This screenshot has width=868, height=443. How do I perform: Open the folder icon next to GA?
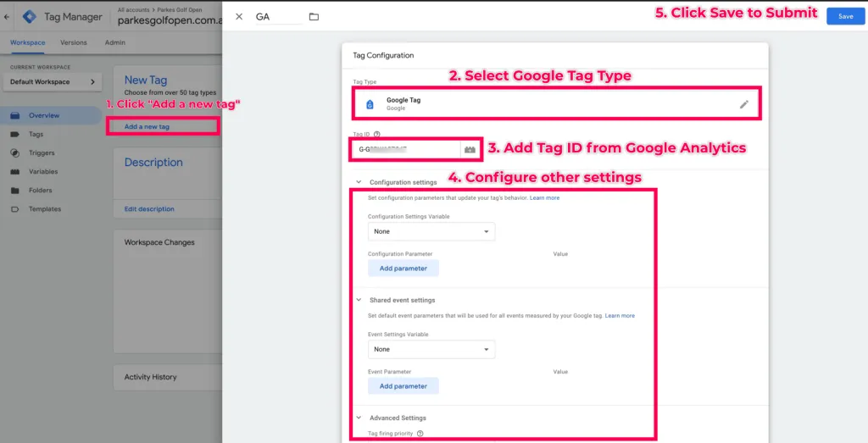point(314,17)
